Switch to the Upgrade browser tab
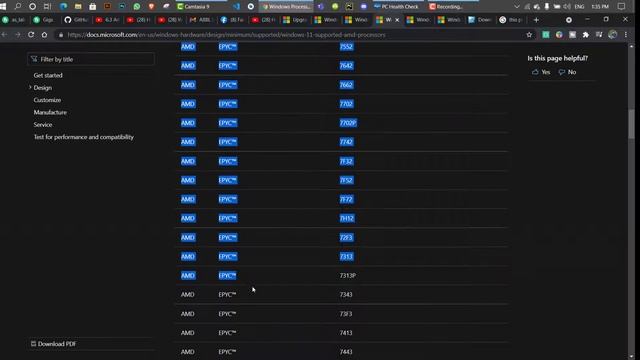The image size is (640, 360). coord(295,20)
